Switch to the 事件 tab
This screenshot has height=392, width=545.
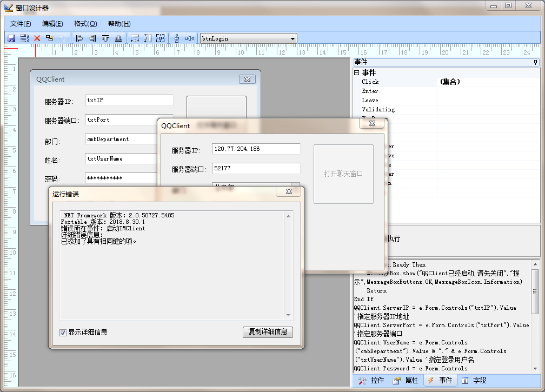click(x=441, y=381)
